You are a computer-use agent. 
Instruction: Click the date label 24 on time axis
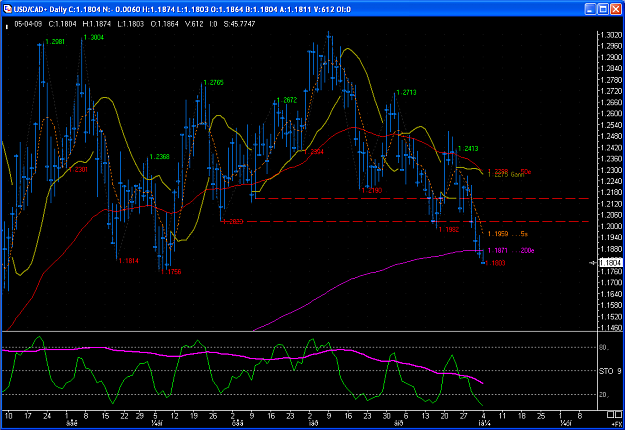coord(47,416)
